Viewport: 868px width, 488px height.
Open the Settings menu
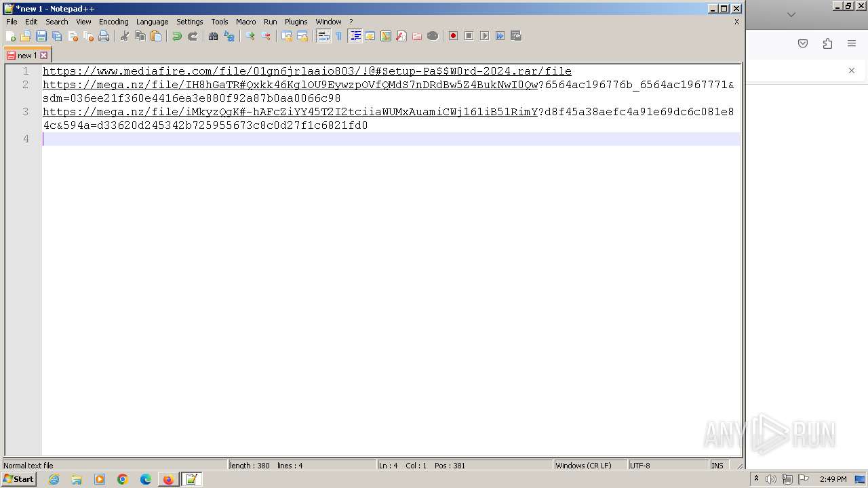[x=190, y=22]
